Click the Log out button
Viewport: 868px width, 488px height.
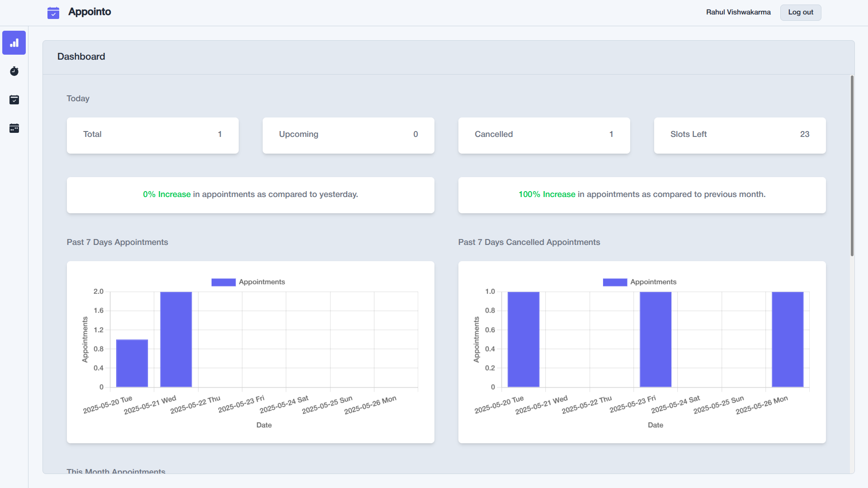pyautogui.click(x=800, y=12)
